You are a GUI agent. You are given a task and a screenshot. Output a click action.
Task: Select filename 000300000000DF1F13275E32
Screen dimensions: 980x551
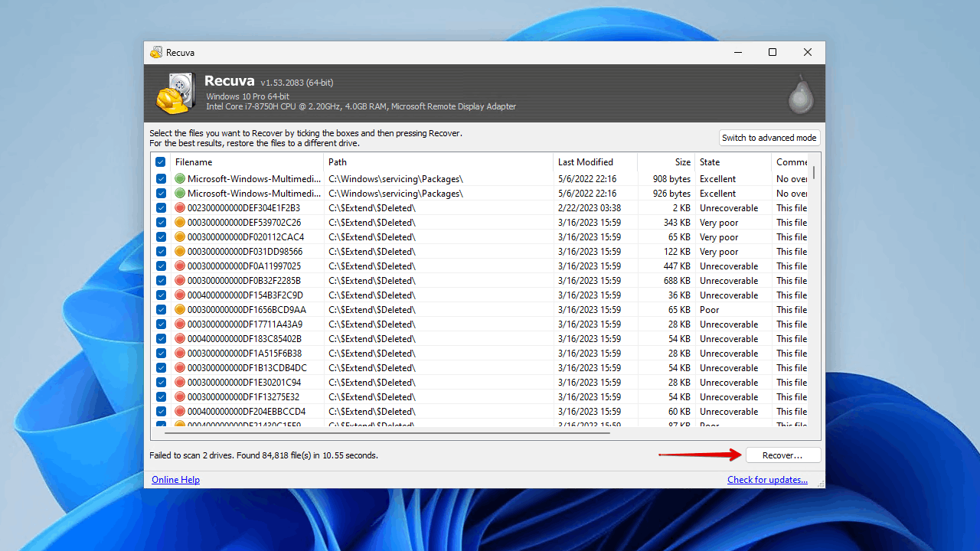coord(243,397)
